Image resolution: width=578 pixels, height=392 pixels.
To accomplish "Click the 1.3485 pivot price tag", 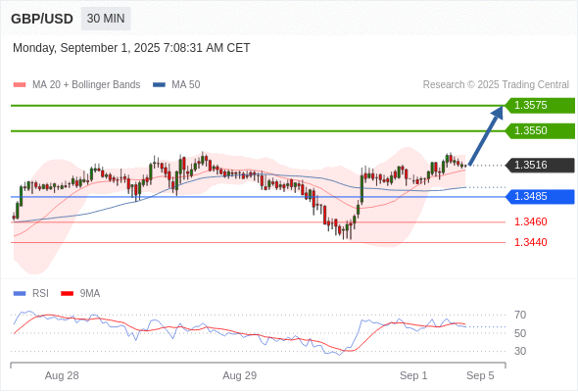I will 540,197.
